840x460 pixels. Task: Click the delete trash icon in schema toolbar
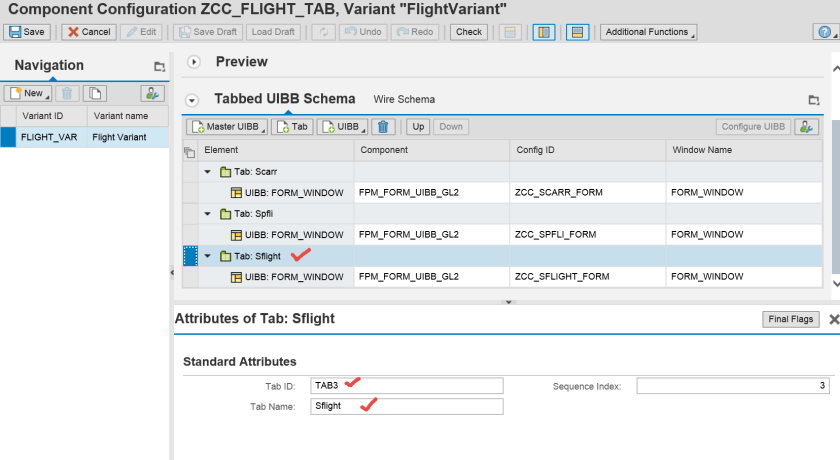pyautogui.click(x=383, y=127)
